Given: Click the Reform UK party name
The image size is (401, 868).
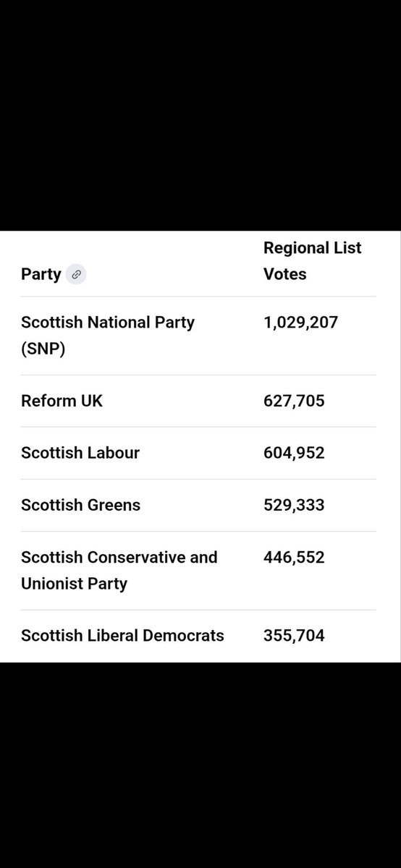Looking at the screenshot, I should point(62,401).
